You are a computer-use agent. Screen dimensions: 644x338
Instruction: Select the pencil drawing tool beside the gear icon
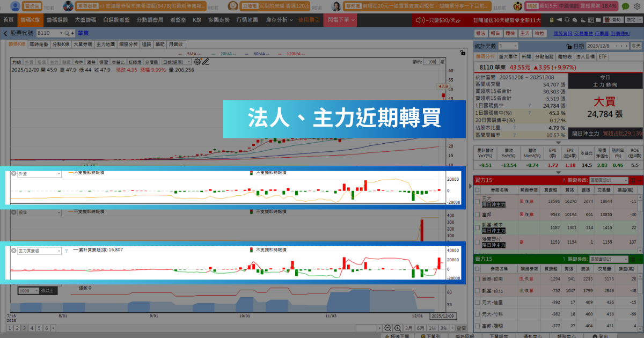click(206, 62)
